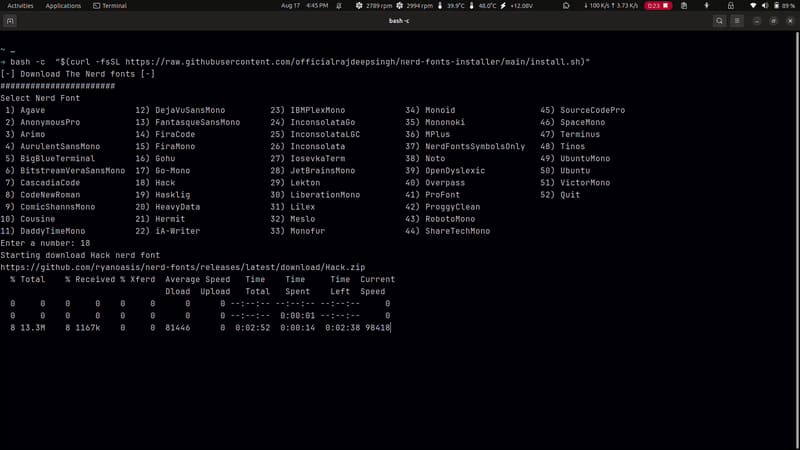Screen dimensions: 800x450
Task: Click the '39) OpenDyslexic' font entry
Action: click(445, 170)
